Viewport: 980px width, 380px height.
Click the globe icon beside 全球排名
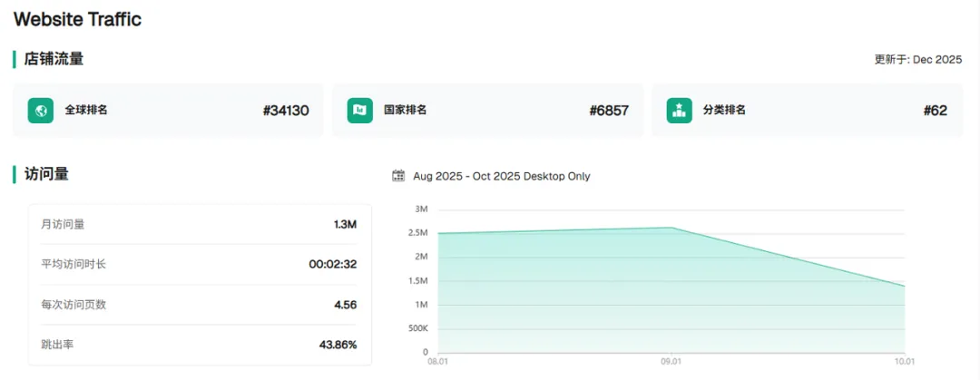(x=41, y=111)
